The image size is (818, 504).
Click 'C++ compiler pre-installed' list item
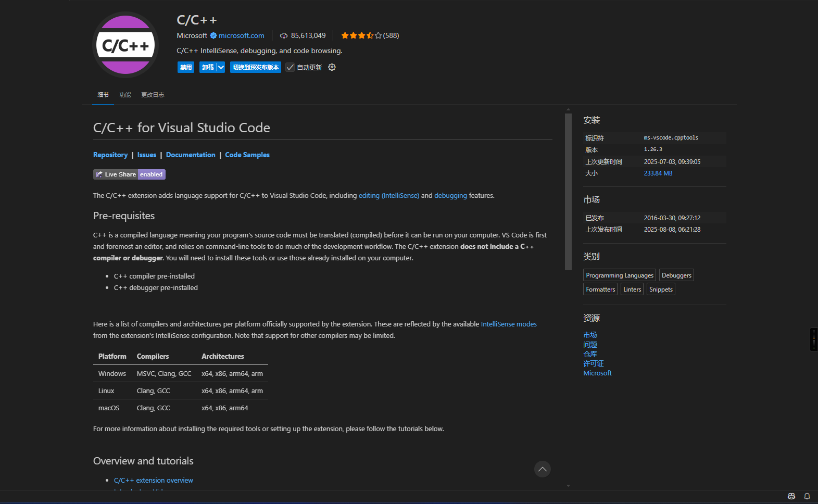[x=154, y=276]
